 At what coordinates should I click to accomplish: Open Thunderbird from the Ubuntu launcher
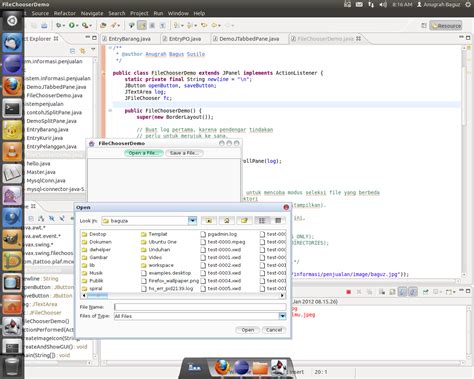click(12, 43)
